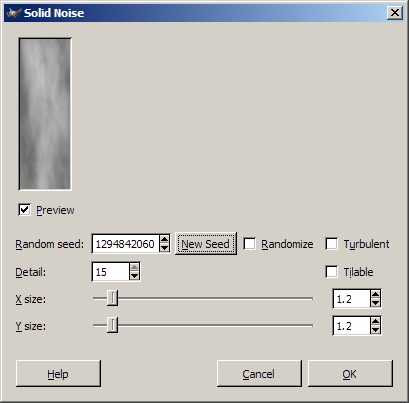The image size is (409, 403).
Task: Click the noise preview thumbnail
Action: (45, 114)
